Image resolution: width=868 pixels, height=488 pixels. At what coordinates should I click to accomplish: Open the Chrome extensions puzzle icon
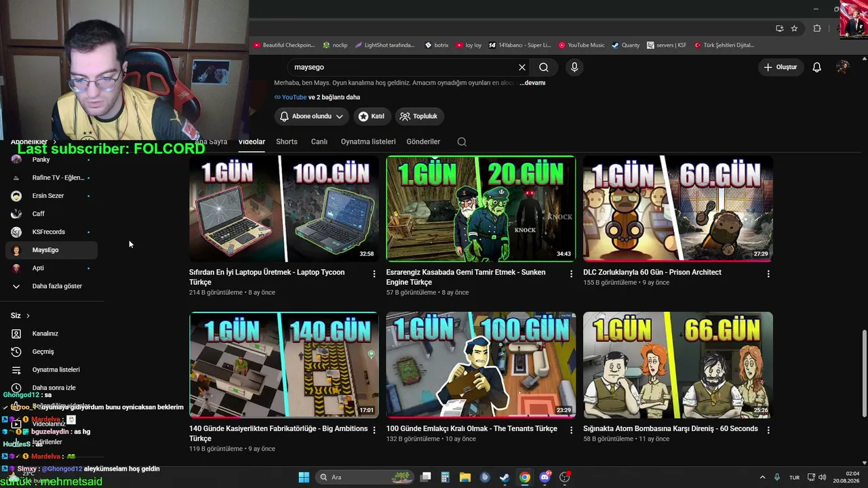point(817,28)
